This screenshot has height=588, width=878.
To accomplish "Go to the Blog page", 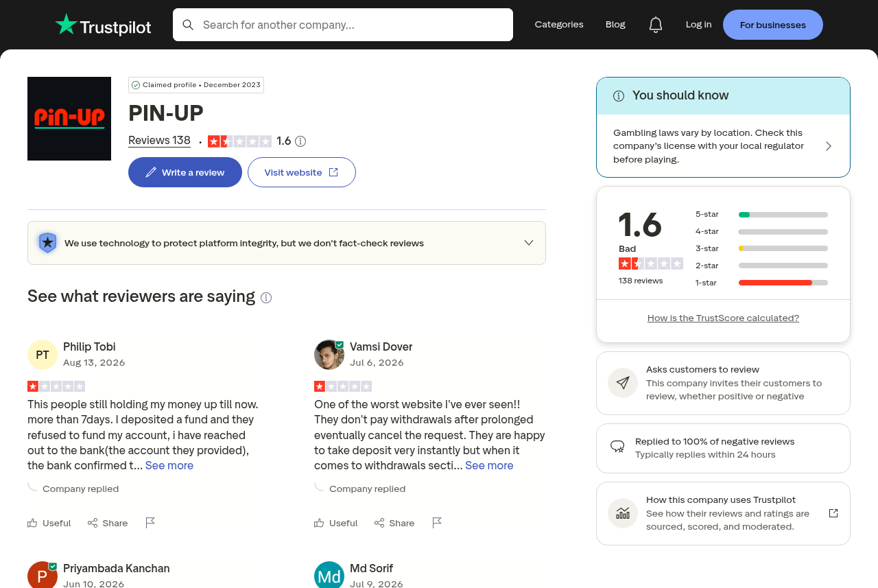I will pos(615,25).
